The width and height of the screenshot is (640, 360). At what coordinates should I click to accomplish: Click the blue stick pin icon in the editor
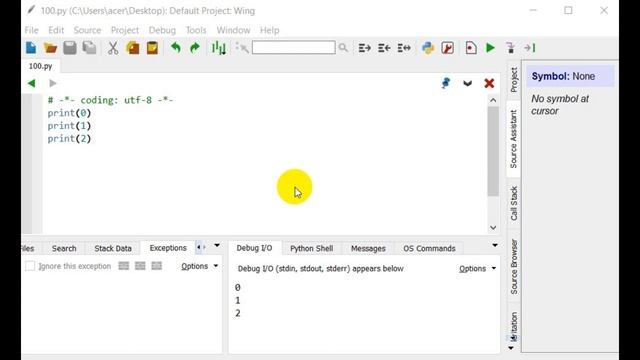pyautogui.click(x=446, y=83)
